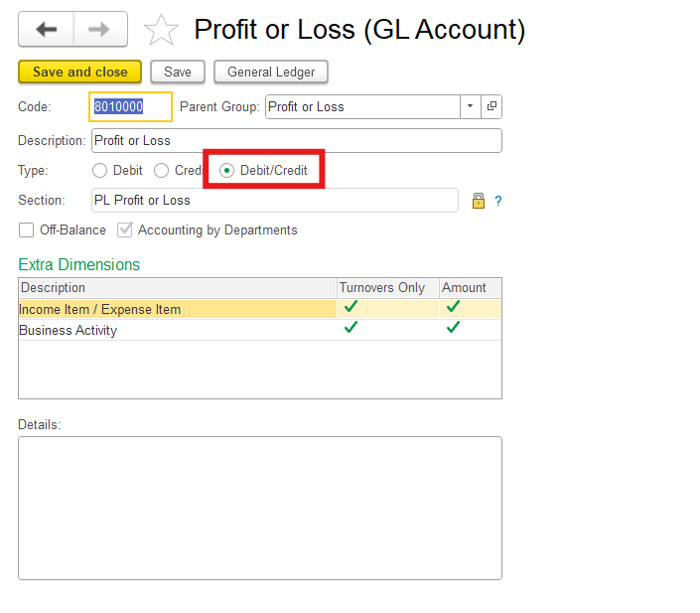Add to favorites with star icon
The image size is (700, 613).
(160, 31)
